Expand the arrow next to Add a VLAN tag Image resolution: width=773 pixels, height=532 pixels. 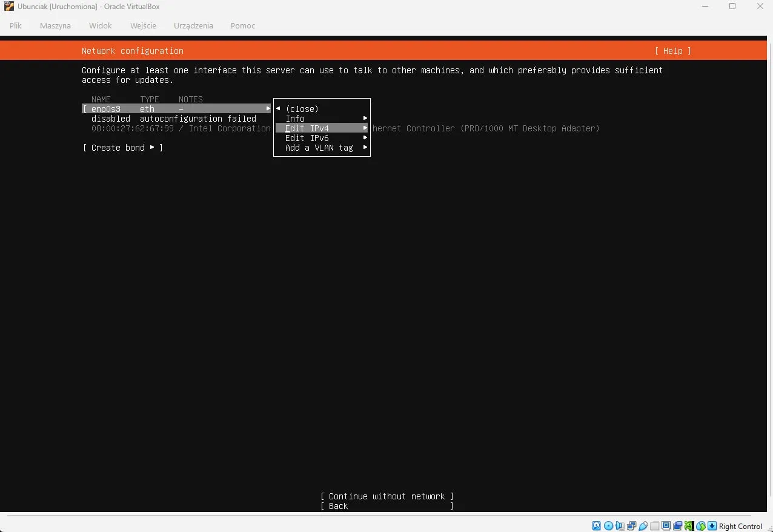pyautogui.click(x=365, y=148)
